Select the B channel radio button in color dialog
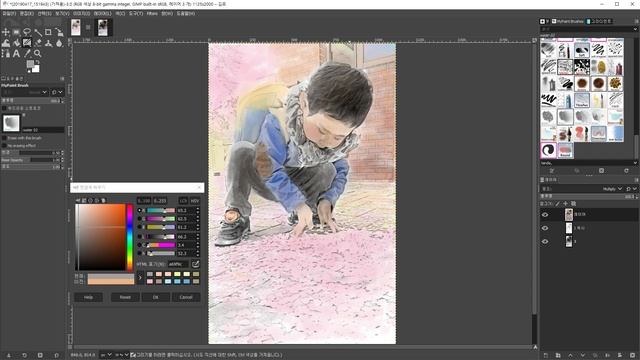640x360 pixels. point(140,227)
